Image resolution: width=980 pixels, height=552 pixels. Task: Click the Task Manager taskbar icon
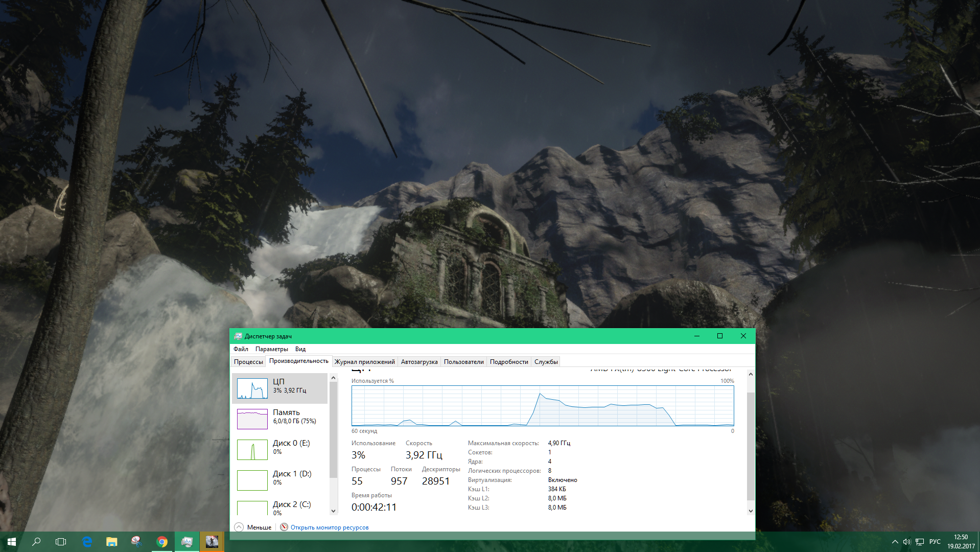tap(187, 542)
